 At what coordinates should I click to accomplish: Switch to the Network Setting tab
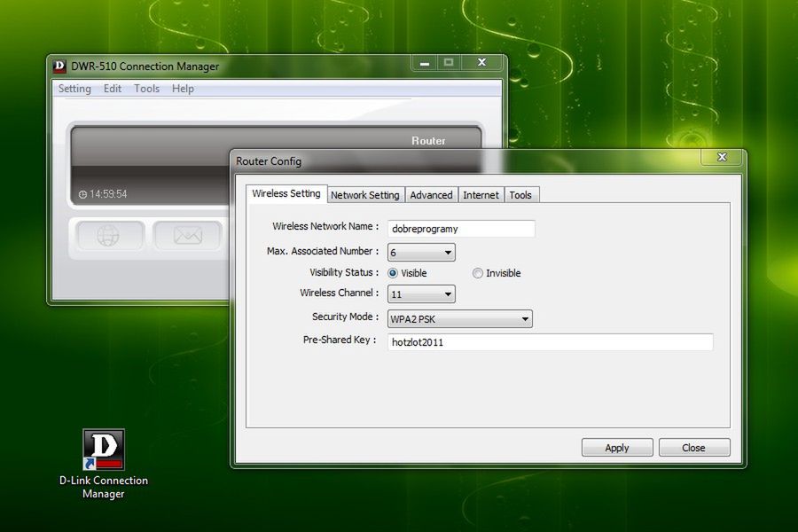point(365,195)
